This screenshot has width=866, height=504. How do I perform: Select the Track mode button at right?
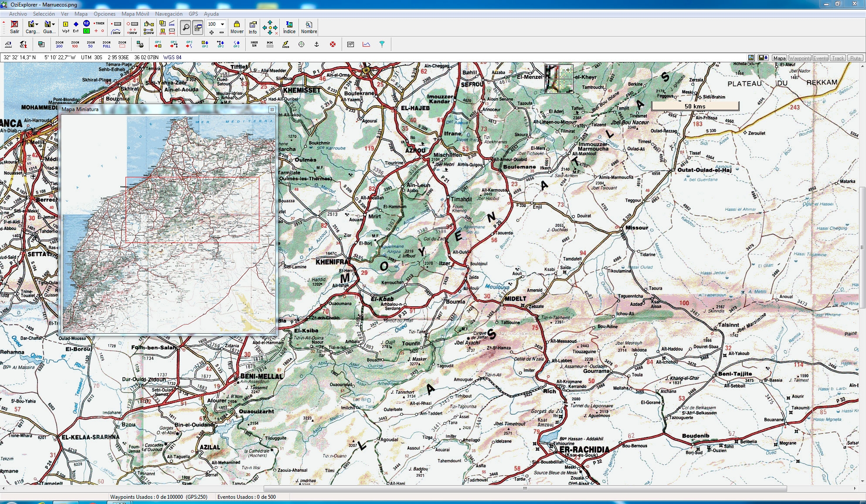(x=838, y=58)
